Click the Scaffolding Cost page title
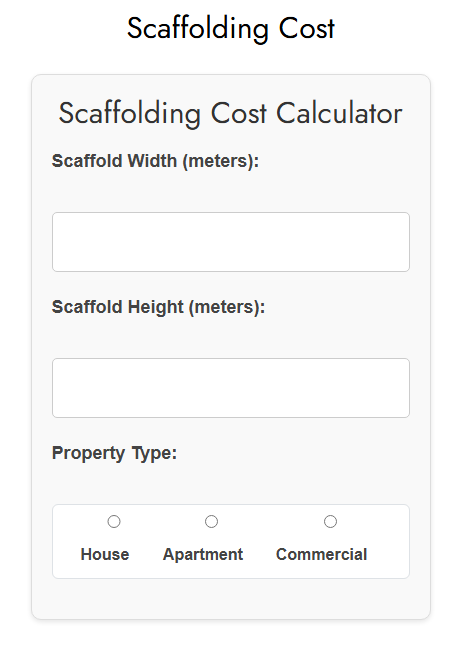Image resolution: width=462 pixels, height=654 pixels. [x=231, y=28]
